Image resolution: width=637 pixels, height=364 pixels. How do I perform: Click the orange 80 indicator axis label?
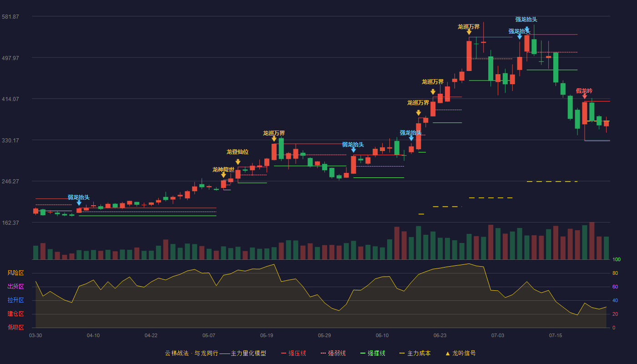(x=615, y=273)
